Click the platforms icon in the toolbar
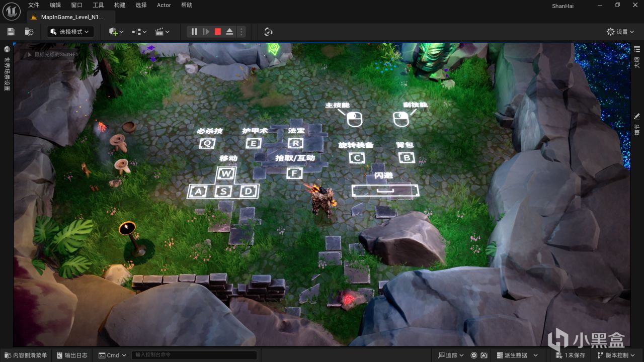 coord(268,32)
